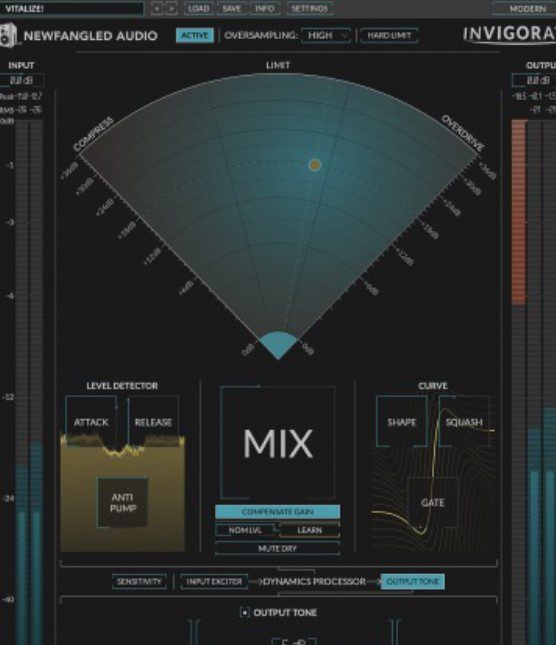
Task: Toggle MUTE DRY
Action: 278,548
